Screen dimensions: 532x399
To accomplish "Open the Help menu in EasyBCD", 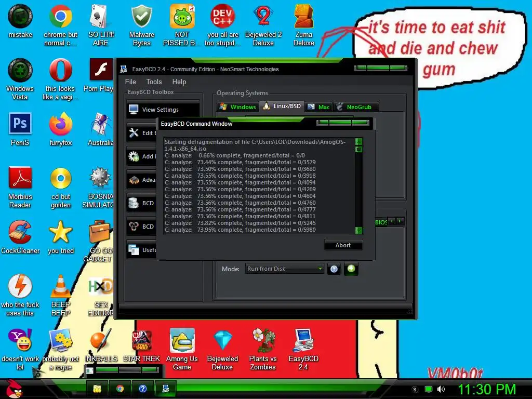I will pyautogui.click(x=179, y=82).
